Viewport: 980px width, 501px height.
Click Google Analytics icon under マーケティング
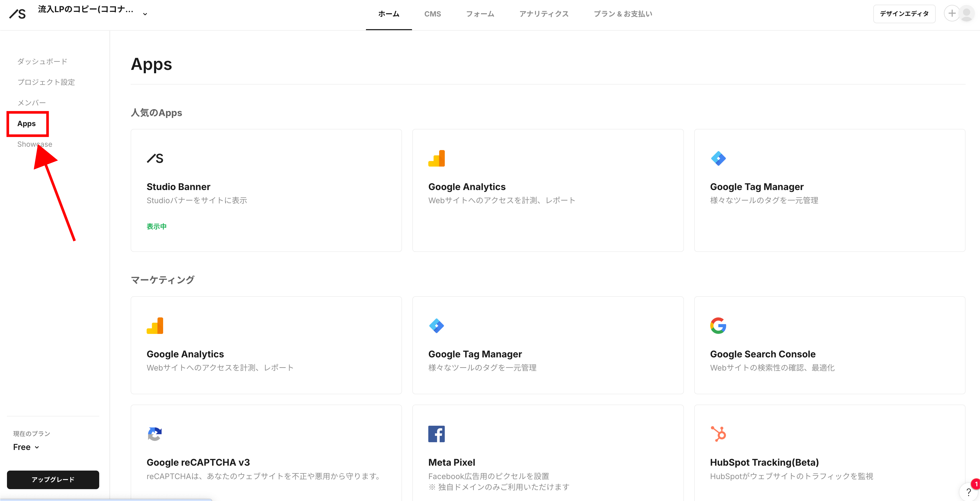(155, 326)
